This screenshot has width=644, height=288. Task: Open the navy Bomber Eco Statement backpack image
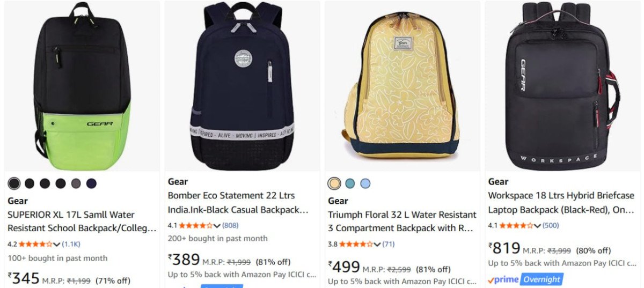coord(242,86)
